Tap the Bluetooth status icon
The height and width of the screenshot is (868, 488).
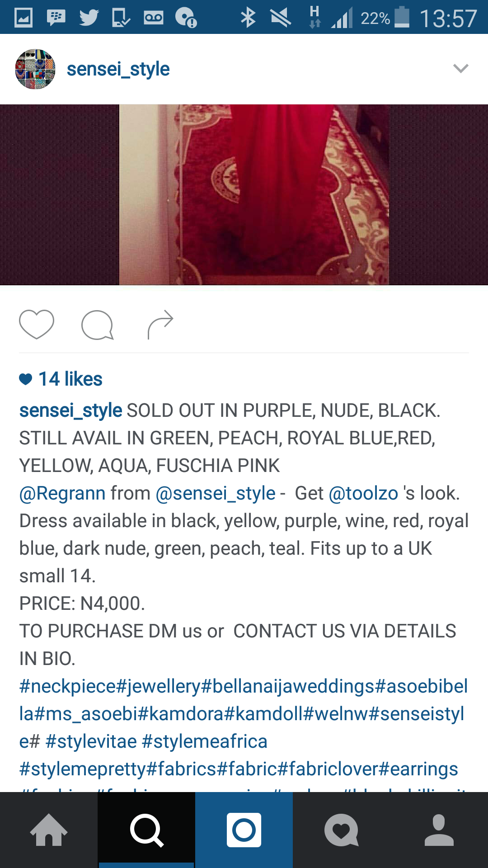[248, 18]
